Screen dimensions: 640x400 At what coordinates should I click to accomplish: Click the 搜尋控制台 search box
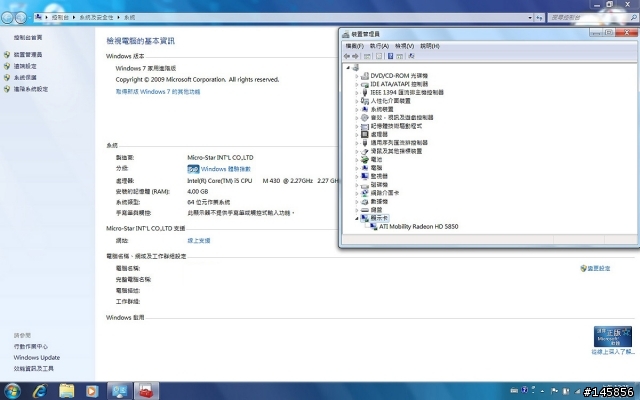[593, 18]
